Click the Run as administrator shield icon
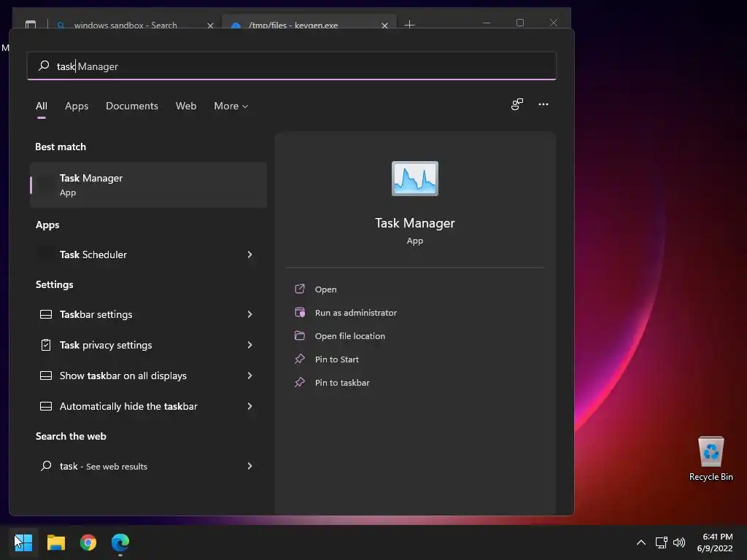 (x=300, y=312)
